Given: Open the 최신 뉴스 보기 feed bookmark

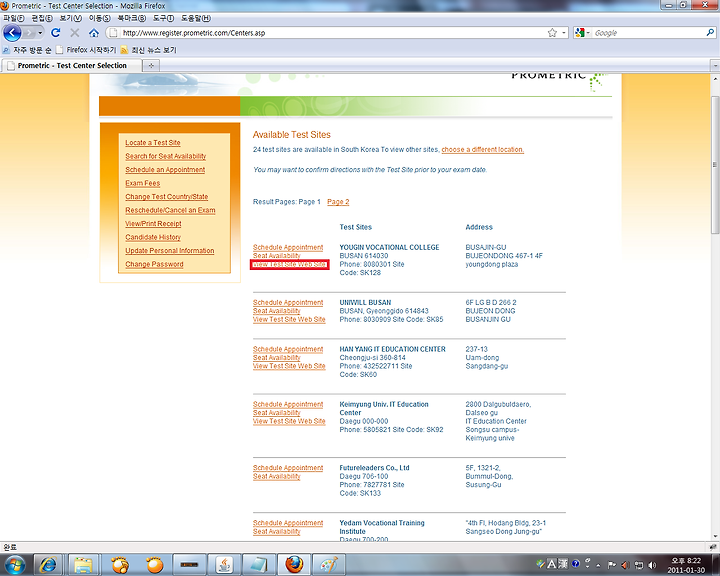Looking at the screenshot, I should (x=149, y=50).
